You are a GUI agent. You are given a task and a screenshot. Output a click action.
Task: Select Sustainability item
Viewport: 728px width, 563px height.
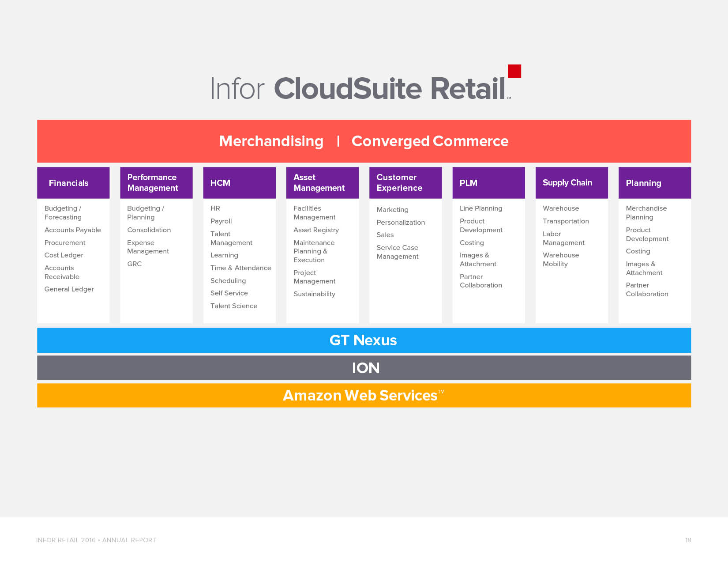point(315,294)
